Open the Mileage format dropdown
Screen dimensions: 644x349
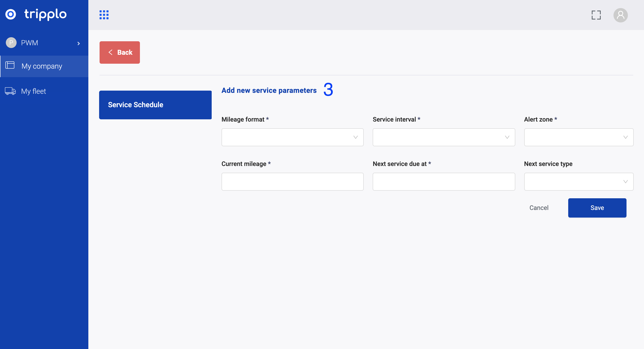[x=292, y=137]
